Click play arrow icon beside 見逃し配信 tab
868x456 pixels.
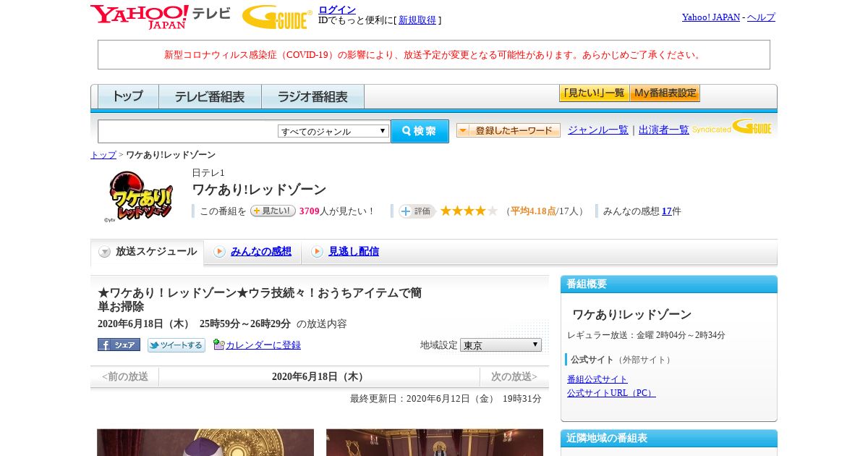pos(317,251)
